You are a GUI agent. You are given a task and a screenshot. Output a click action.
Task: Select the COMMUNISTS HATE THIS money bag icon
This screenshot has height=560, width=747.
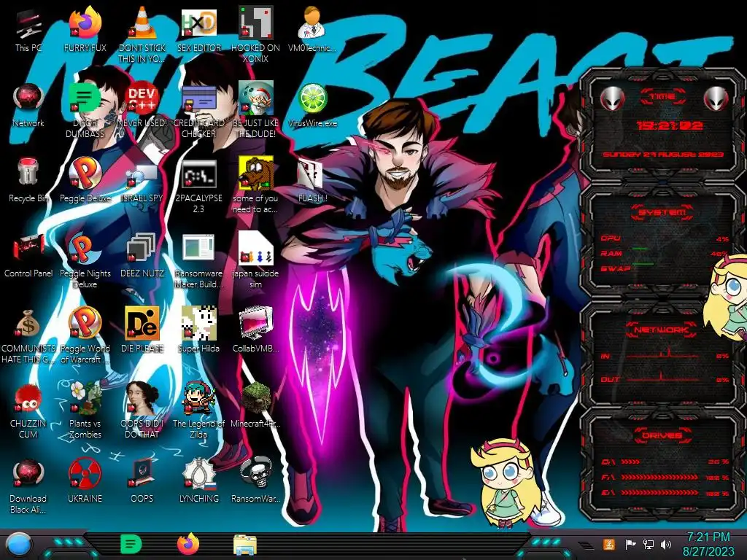pyautogui.click(x=28, y=336)
